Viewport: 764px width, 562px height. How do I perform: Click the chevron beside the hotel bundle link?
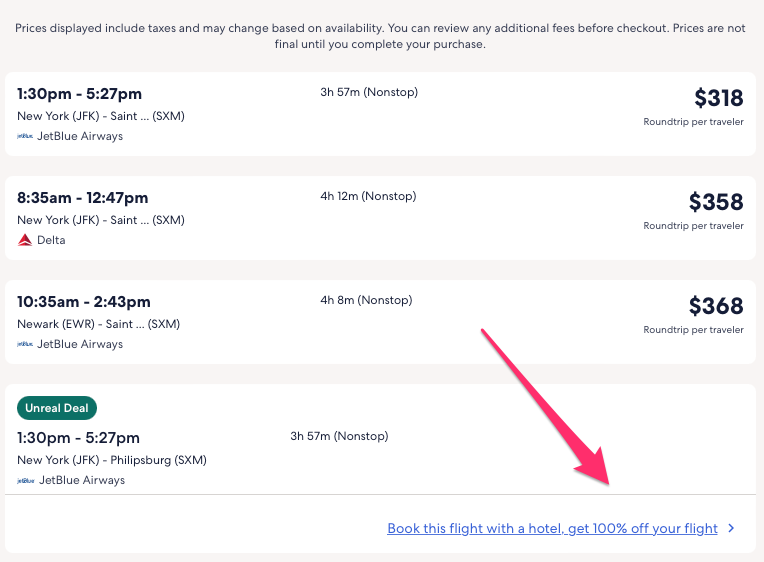[x=732, y=528]
